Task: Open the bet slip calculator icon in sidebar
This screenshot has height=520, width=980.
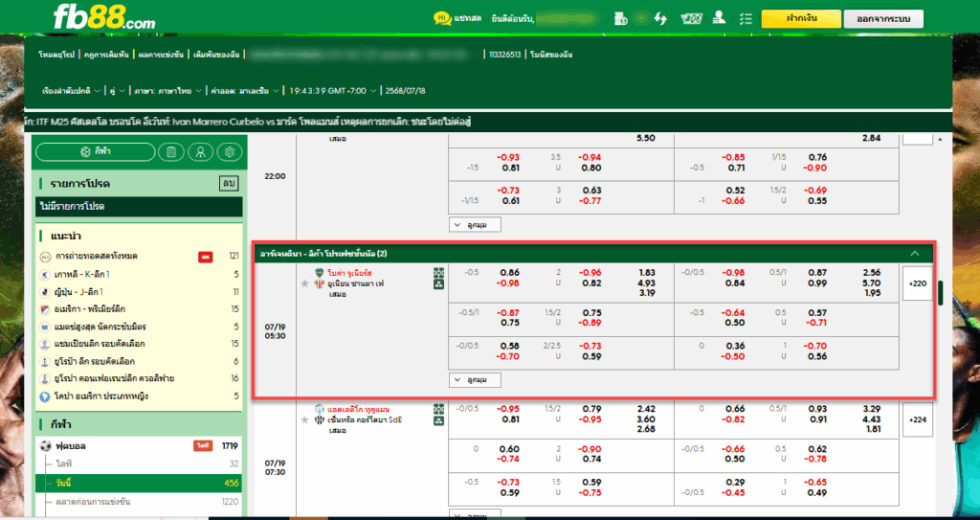Action: coord(171,152)
